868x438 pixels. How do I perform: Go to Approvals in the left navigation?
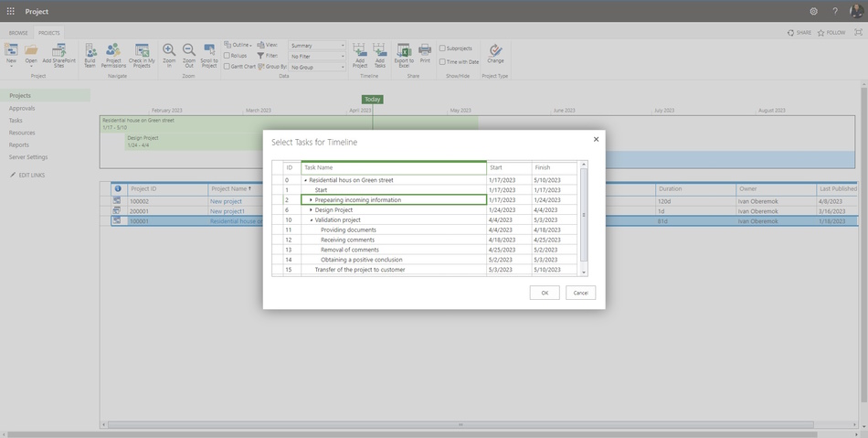click(x=22, y=109)
